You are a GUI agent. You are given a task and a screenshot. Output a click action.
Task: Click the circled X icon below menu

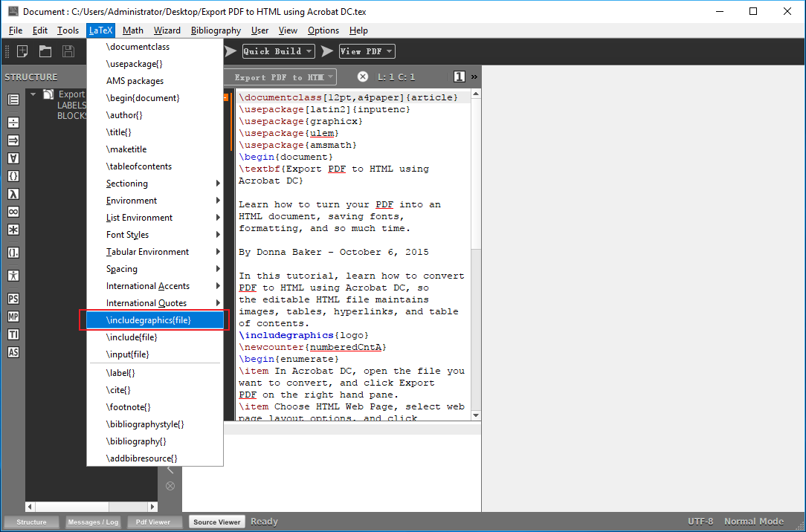tap(170, 486)
